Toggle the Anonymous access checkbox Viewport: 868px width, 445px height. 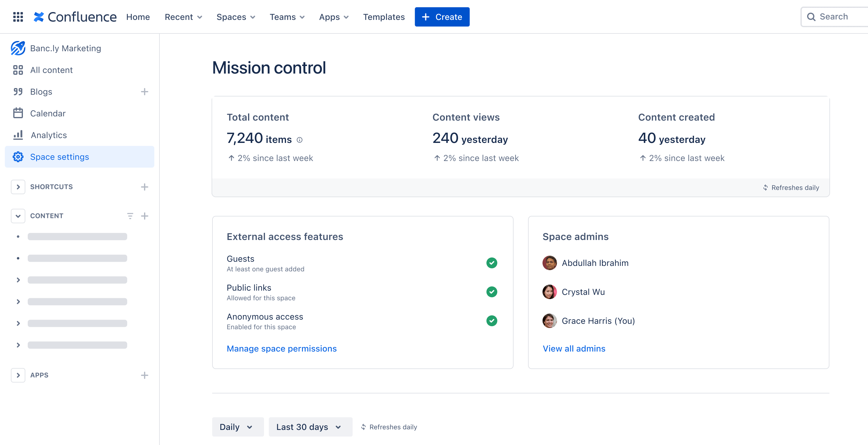[491, 321]
